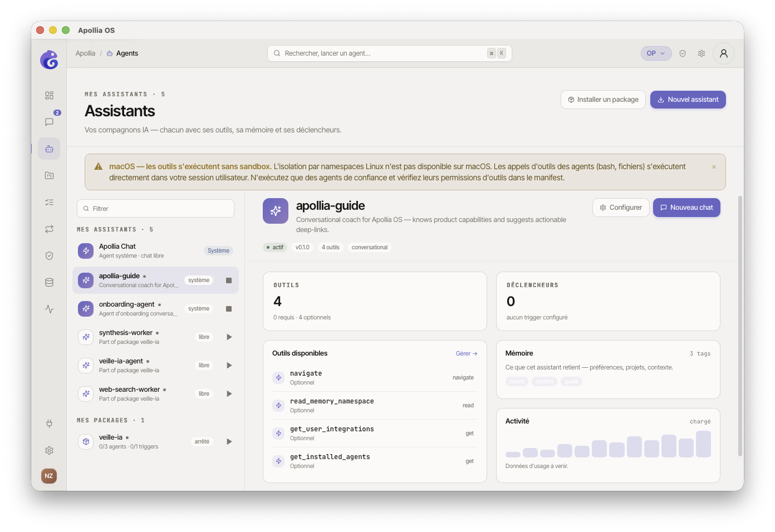This screenshot has height=532, width=775.
Task: Click the get_installed_agents tool row
Action: (x=375, y=461)
